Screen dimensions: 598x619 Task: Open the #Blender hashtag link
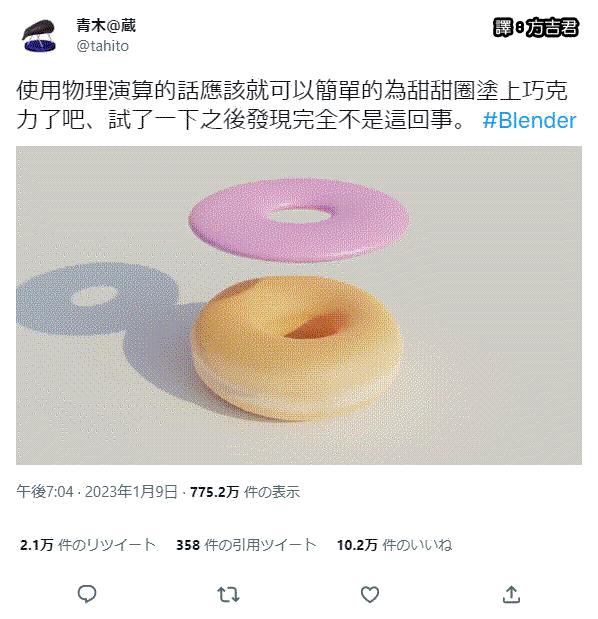[529, 120]
